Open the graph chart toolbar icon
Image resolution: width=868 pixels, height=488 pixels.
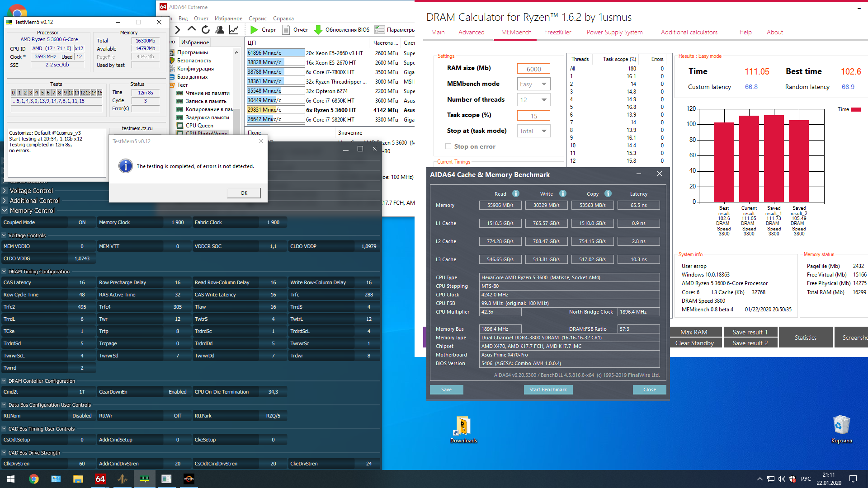(x=234, y=30)
